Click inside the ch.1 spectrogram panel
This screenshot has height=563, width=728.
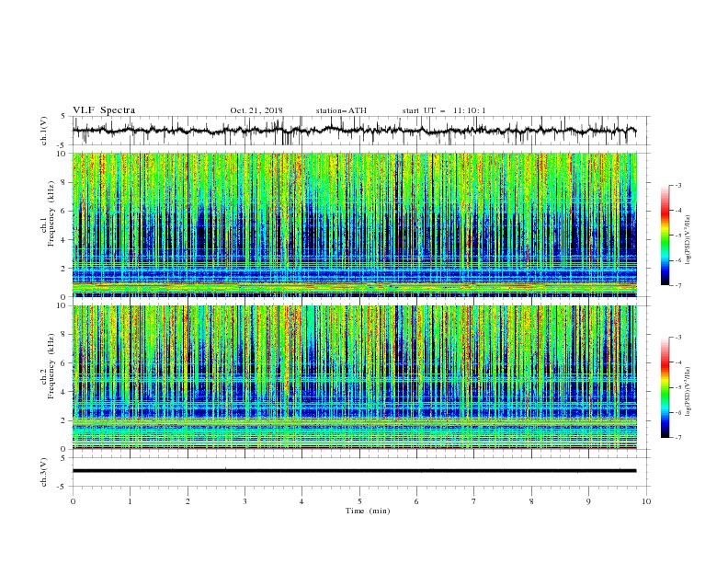point(354,224)
